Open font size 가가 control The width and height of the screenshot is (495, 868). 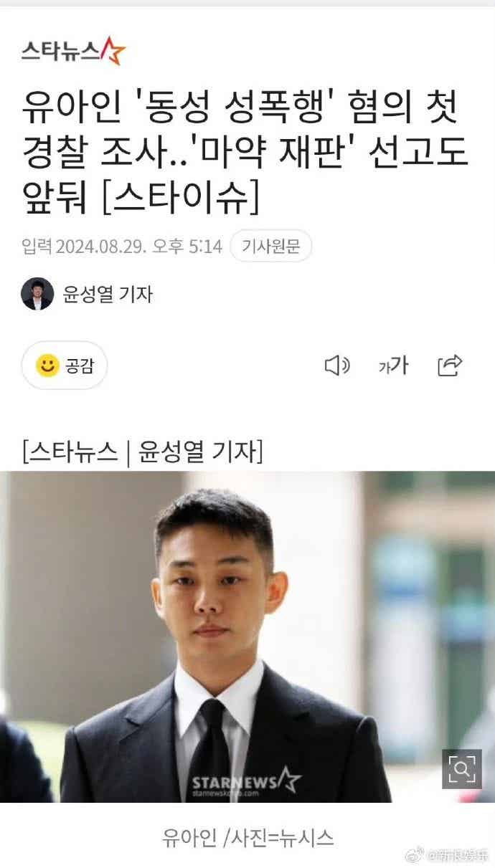[393, 366]
